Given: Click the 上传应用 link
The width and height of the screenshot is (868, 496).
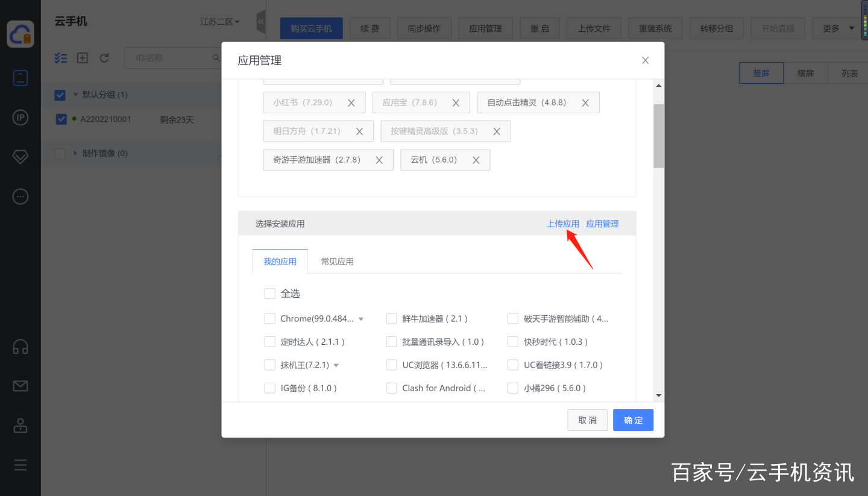Looking at the screenshot, I should pyautogui.click(x=563, y=224).
